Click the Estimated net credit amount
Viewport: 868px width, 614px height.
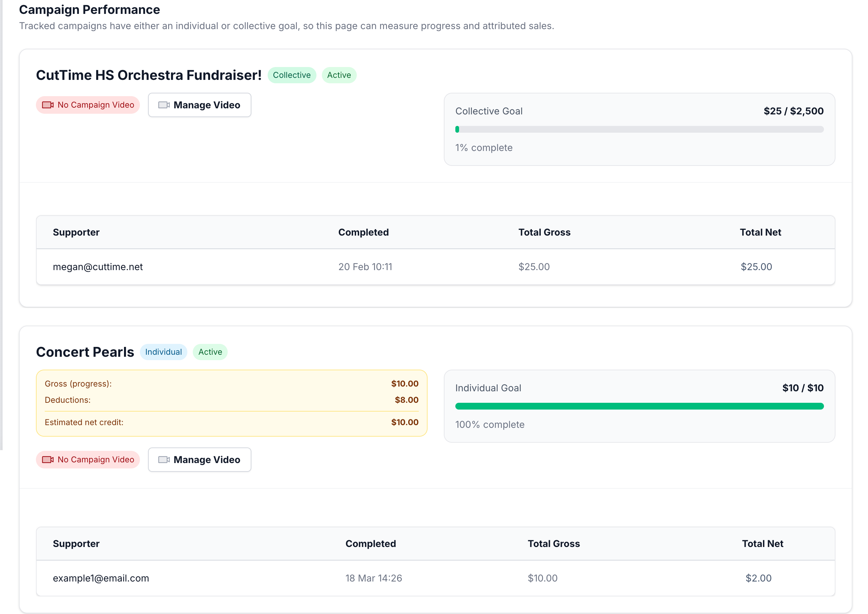pyautogui.click(x=405, y=422)
